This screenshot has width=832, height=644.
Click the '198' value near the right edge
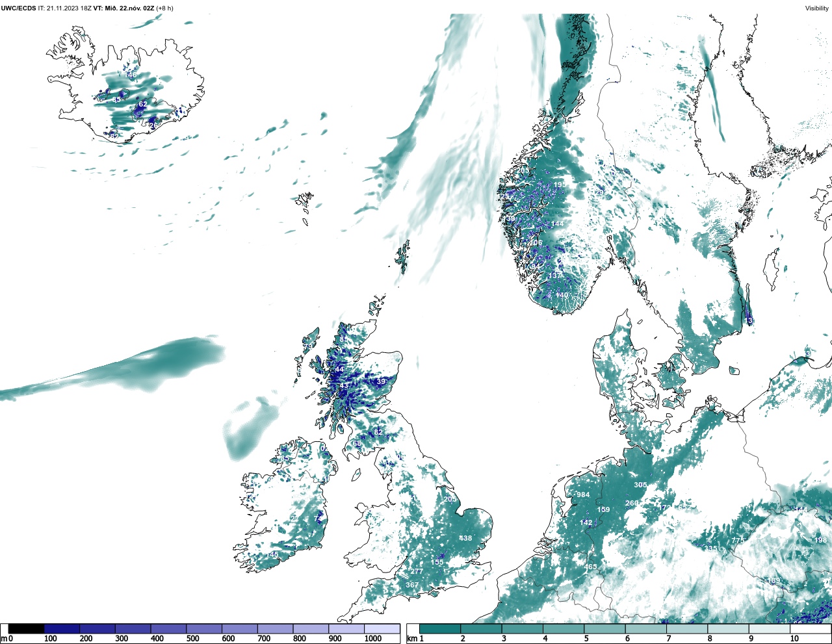coord(820,540)
